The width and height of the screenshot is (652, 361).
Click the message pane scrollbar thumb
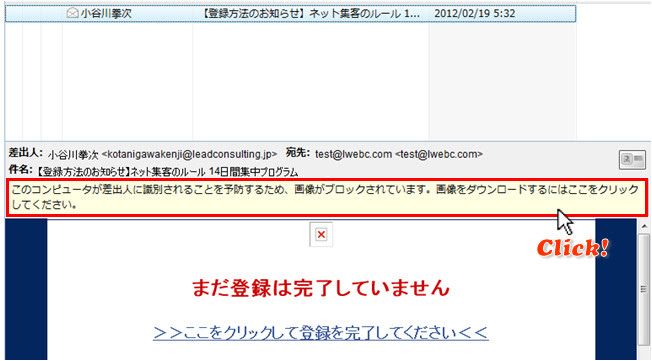pyautogui.click(x=644, y=289)
